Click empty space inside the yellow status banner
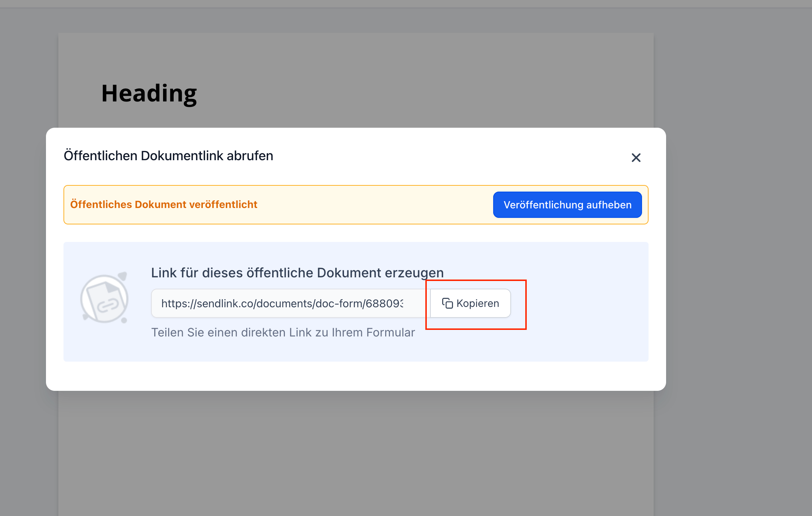 pos(376,205)
